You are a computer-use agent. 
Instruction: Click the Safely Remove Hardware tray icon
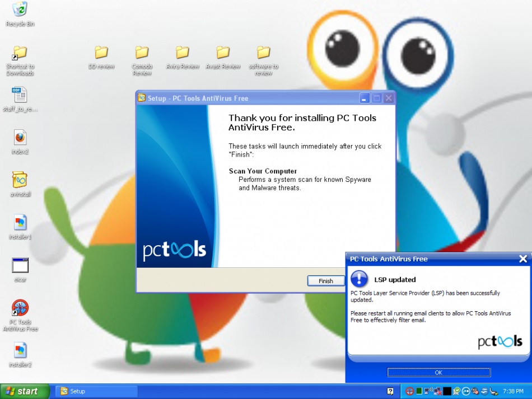coord(494,392)
